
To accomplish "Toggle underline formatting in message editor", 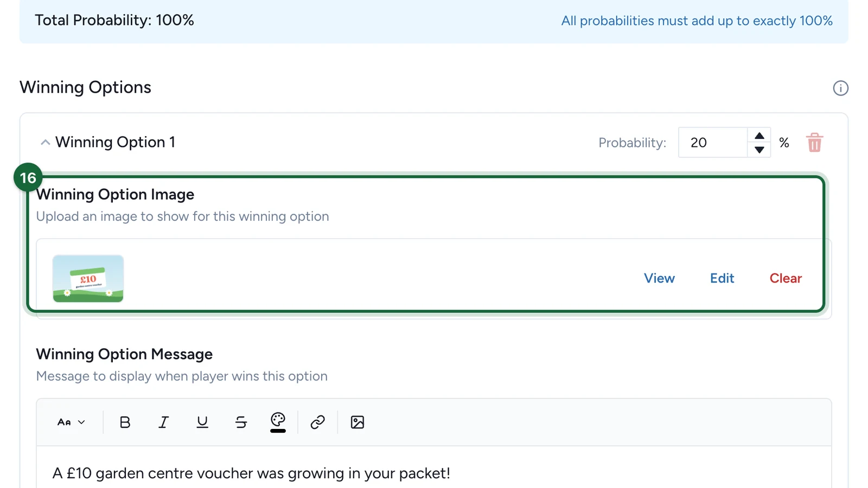I will click(x=202, y=422).
